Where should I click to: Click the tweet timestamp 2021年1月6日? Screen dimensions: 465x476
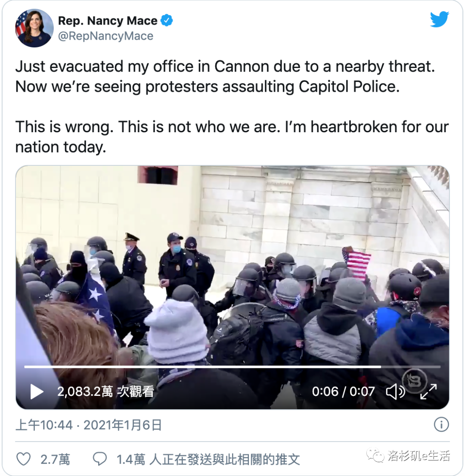click(x=123, y=425)
